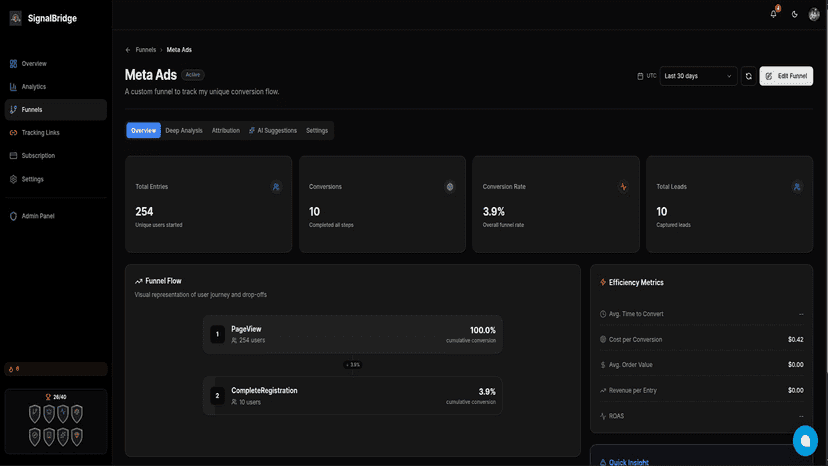Click the 254 total entries value
828x466 pixels.
144,212
